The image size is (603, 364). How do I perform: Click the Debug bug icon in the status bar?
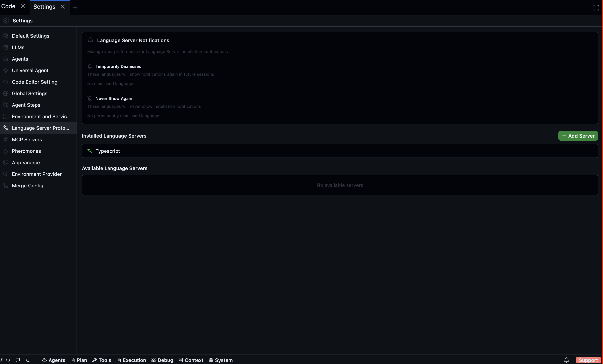(x=154, y=360)
